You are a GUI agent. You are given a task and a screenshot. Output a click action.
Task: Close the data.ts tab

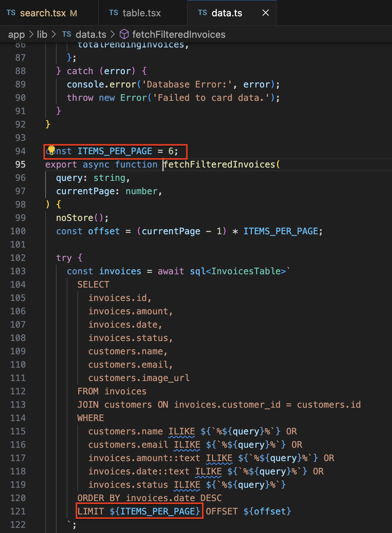tap(266, 13)
